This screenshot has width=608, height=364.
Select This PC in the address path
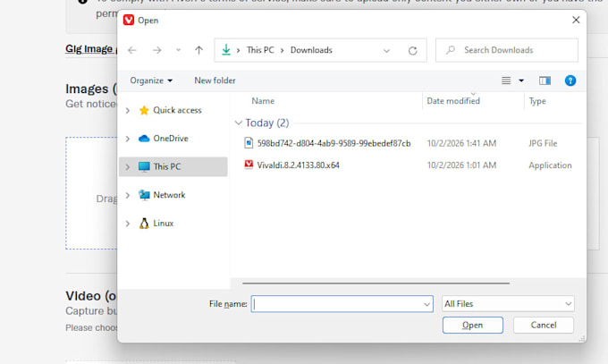(260, 50)
